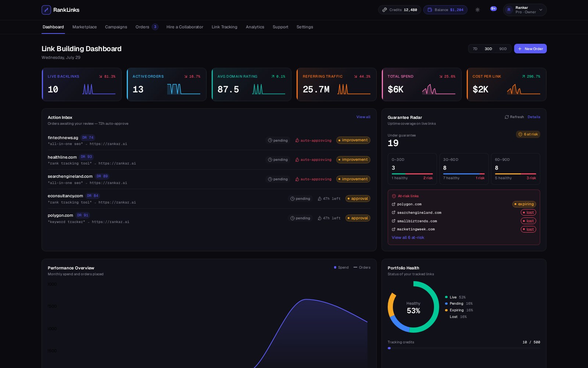Click View all 6 at-risk link
This screenshot has height=368, width=588.
408,238
